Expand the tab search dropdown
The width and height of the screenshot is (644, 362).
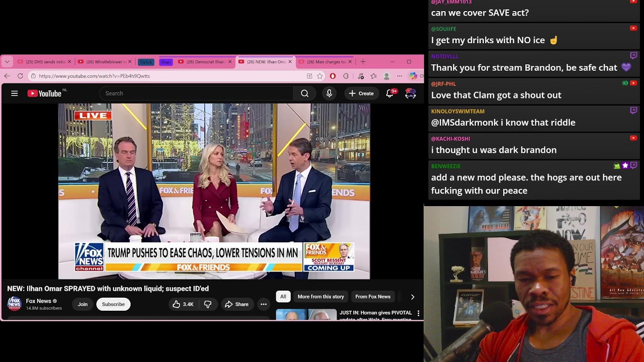click(x=7, y=62)
